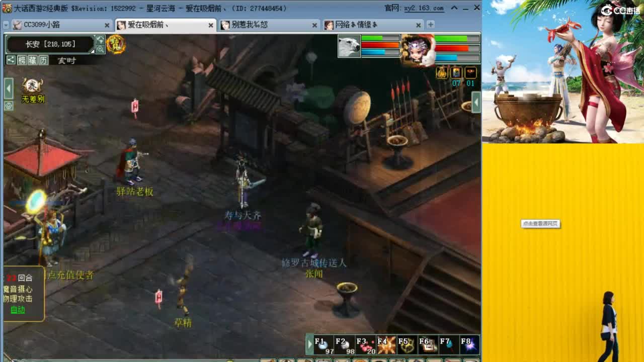Open the character avatar portrait
The width and height of the screenshot is (644, 362).
click(417, 50)
